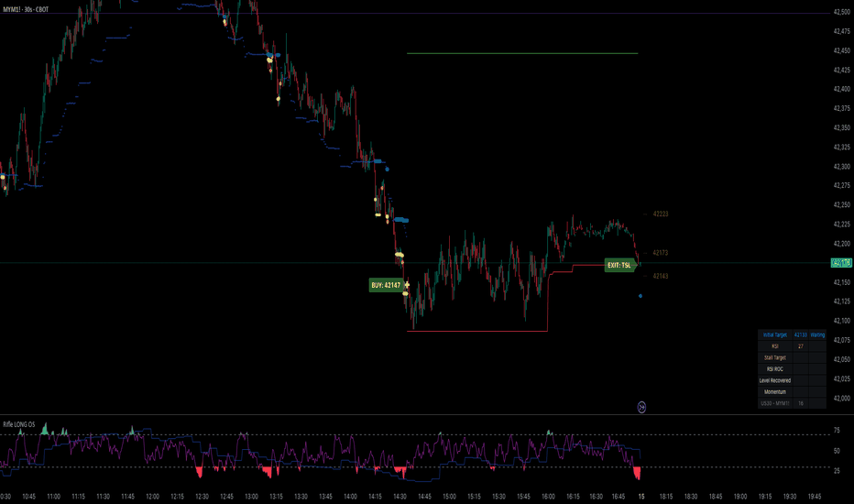Click the RSI row label in the table

775,346
